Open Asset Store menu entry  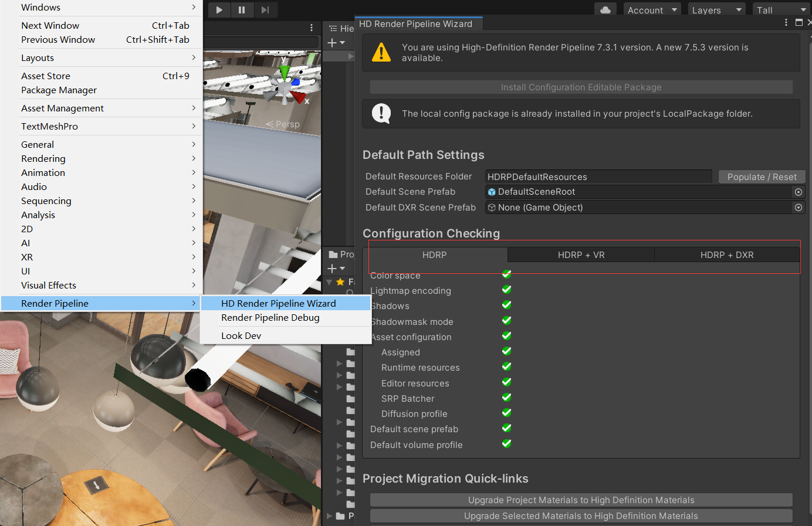pos(101,76)
